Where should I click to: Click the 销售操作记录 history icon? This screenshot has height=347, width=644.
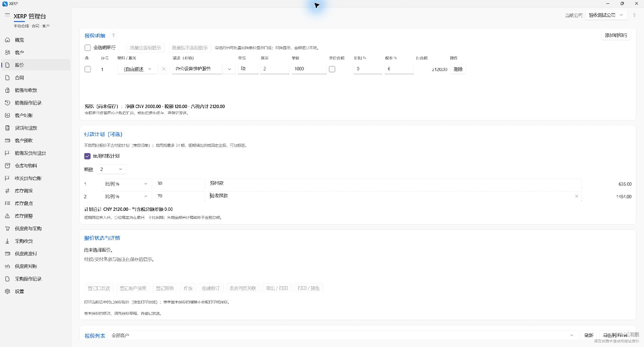click(x=8, y=103)
